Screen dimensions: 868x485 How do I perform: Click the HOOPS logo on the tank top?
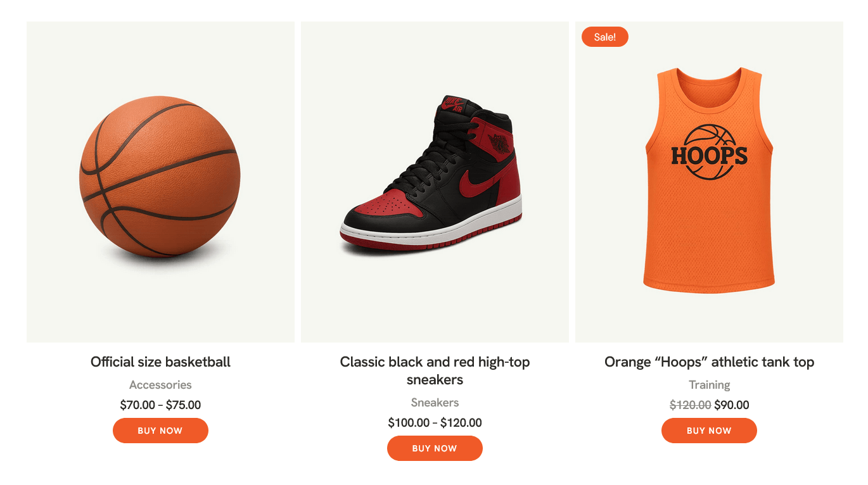pyautogui.click(x=709, y=153)
